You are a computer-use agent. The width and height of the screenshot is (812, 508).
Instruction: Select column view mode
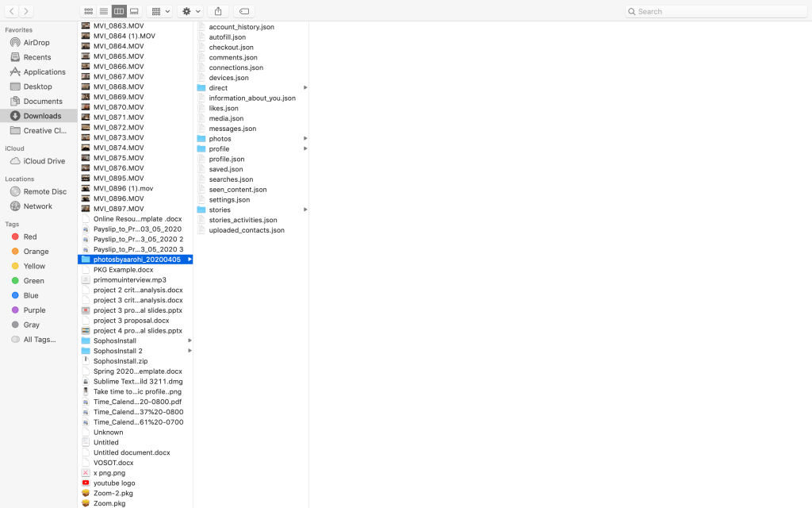click(x=119, y=11)
